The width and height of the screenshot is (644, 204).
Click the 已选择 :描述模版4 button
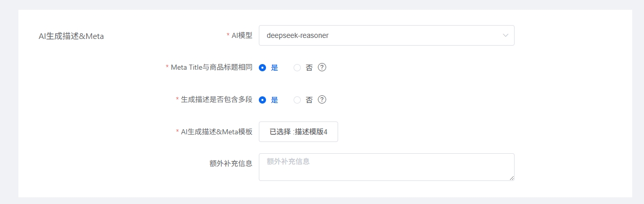click(298, 132)
